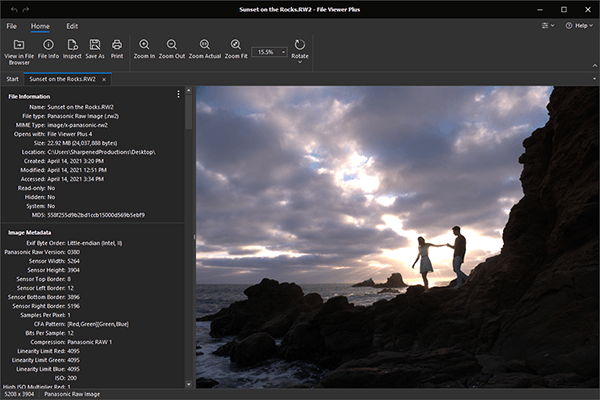Click the File Information heading
The width and height of the screenshot is (600, 400).
(x=29, y=96)
